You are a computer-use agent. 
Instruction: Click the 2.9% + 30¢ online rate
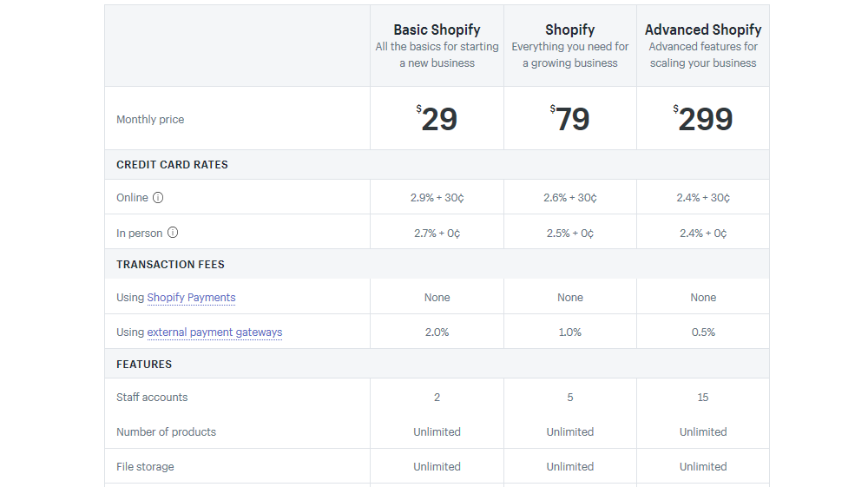(437, 198)
